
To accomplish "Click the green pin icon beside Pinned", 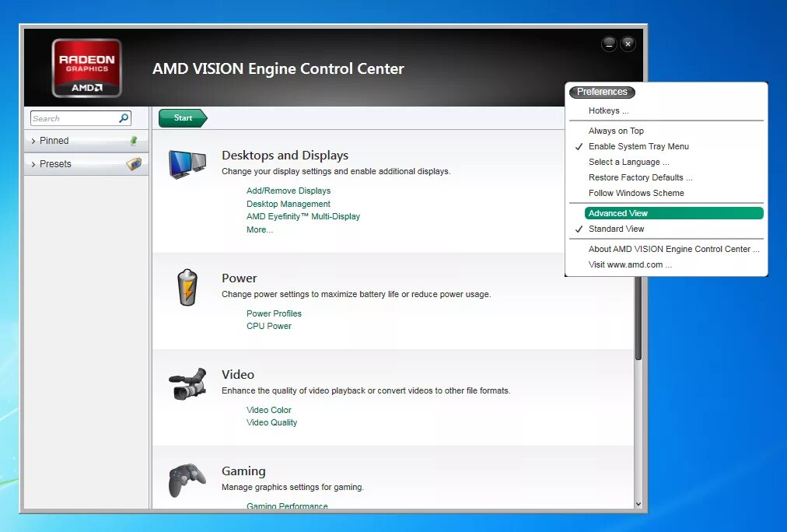I will click(134, 141).
